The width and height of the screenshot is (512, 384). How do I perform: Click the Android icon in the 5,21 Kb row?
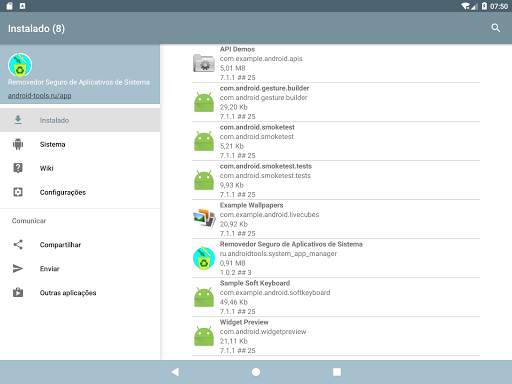point(204,141)
